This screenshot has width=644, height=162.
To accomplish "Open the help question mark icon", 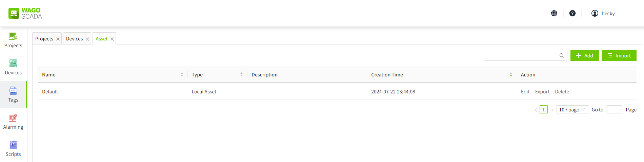I will point(572,13).
